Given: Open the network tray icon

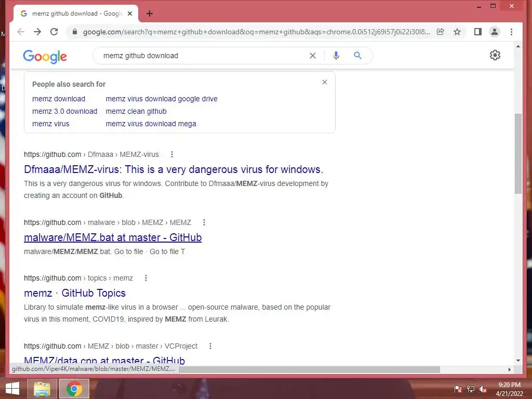Looking at the screenshot, I should (x=471, y=389).
